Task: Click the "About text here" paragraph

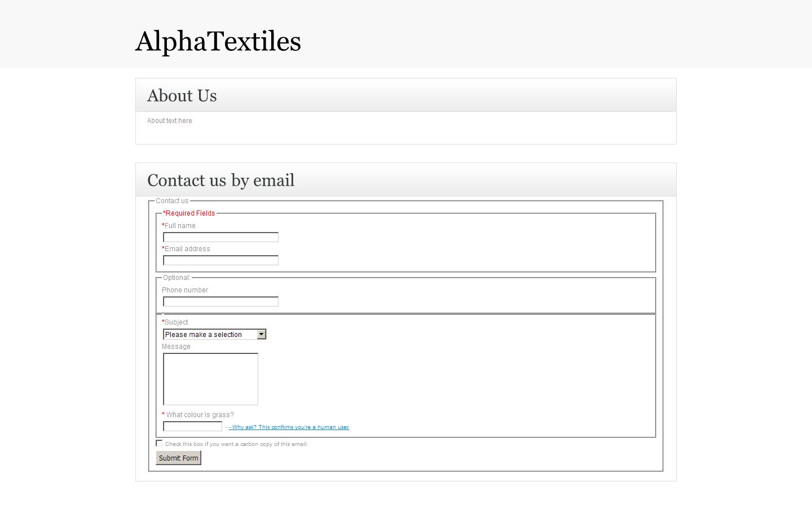Action: [x=169, y=120]
